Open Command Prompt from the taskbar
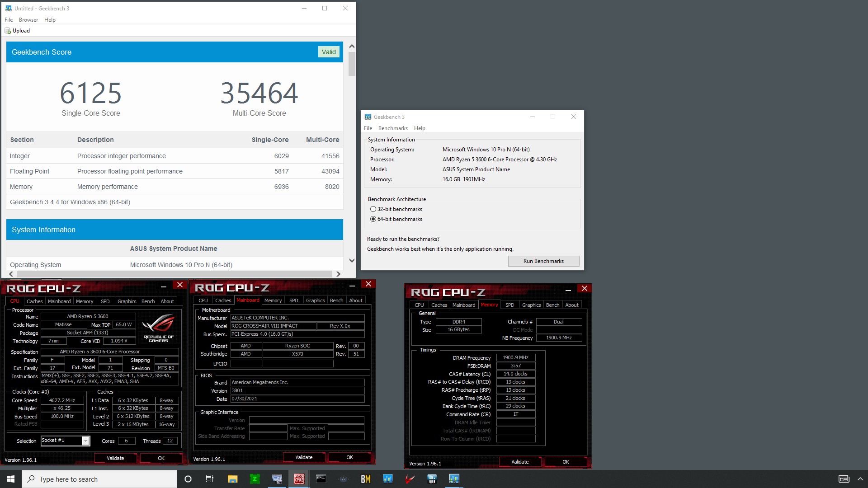Image resolution: width=868 pixels, height=488 pixels. tap(321, 479)
